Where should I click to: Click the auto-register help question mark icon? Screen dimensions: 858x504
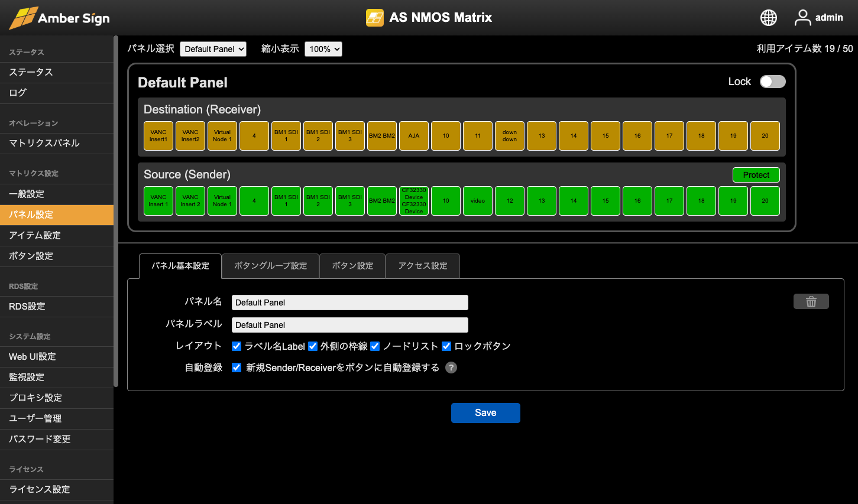coord(451,368)
